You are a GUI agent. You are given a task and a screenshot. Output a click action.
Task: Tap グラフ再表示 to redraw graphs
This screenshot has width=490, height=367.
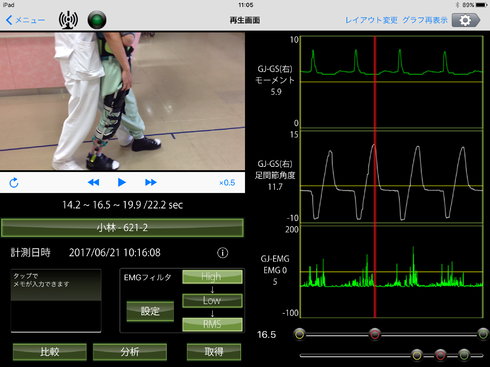coord(425,20)
